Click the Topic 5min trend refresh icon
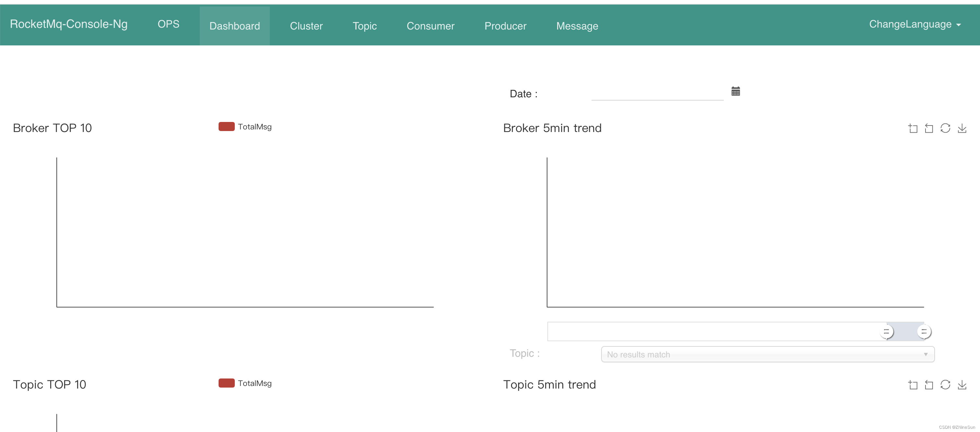 tap(946, 383)
